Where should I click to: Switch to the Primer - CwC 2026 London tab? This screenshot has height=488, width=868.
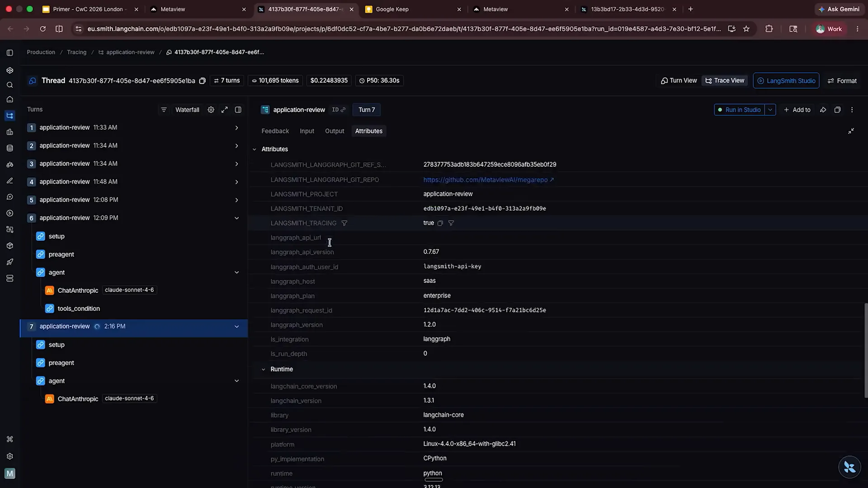tap(90, 9)
